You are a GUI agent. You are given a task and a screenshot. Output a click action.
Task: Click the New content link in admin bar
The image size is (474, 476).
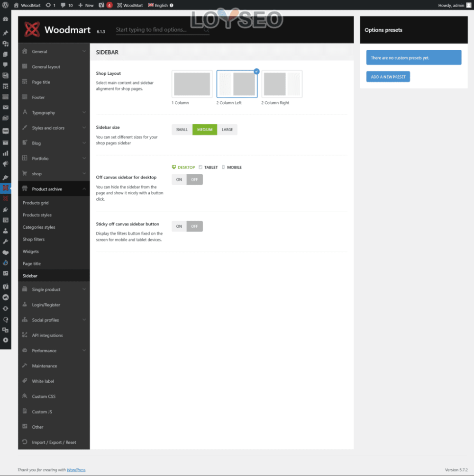click(86, 5)
